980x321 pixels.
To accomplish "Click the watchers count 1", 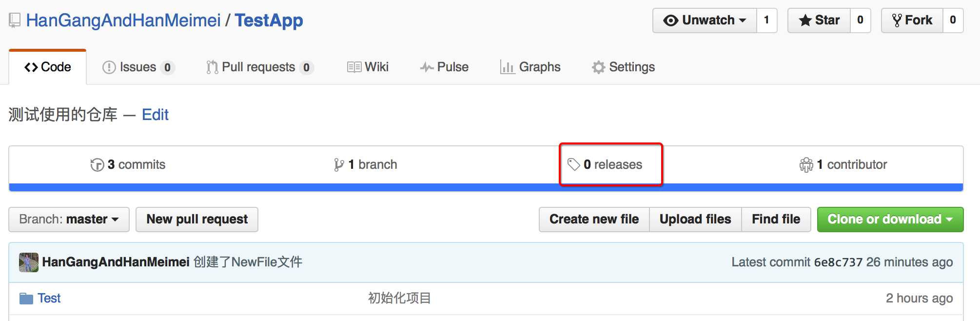I will coord(767,20).
